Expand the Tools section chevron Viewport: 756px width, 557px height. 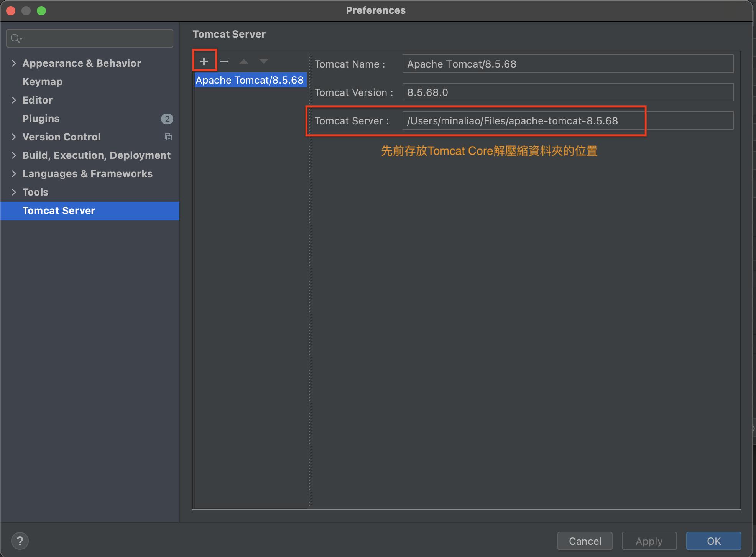tap(14, 192)
